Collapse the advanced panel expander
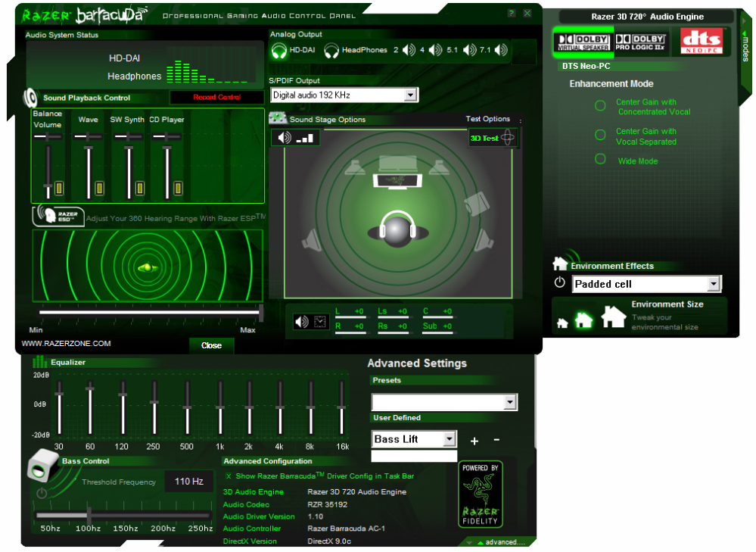The height and width of the screenshot is (552, 756). tap(496, 542)
